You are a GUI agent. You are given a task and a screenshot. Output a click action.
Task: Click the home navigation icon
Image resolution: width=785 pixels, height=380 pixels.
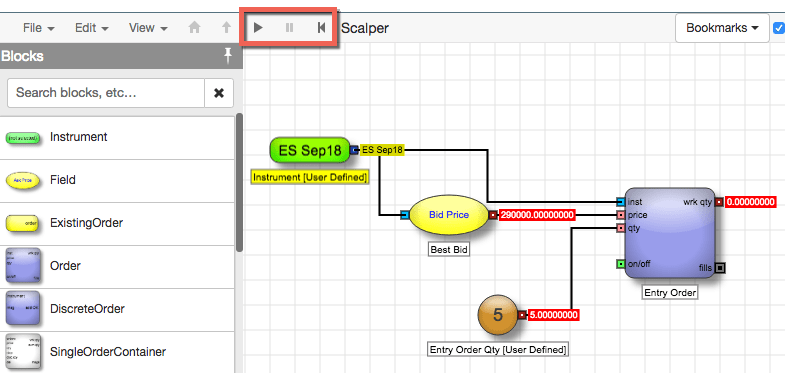(194, 28)
